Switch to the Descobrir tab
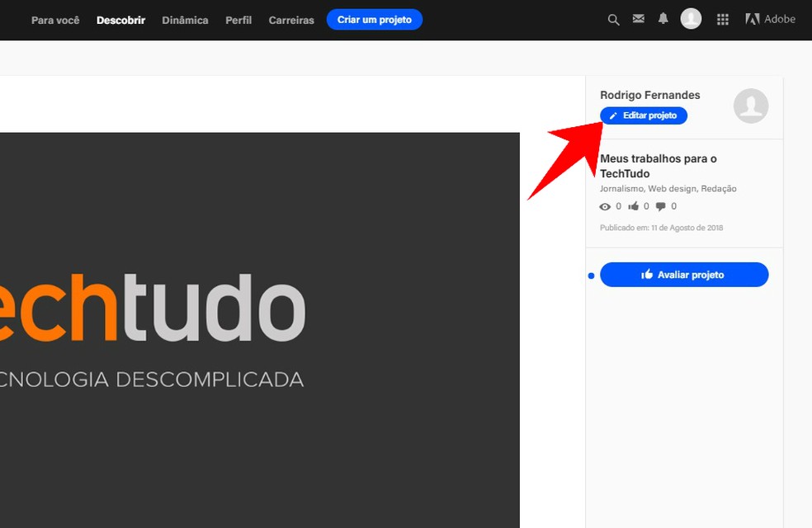 (x=120, y=20)
